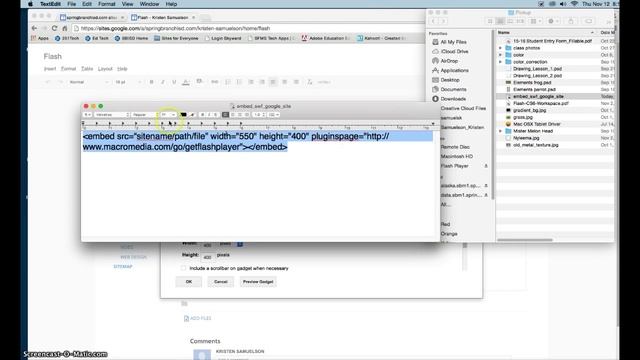The width and height of the screenshot is (640, 360).
Task: Switch Finder to list view
Action: tap(500, 21)
